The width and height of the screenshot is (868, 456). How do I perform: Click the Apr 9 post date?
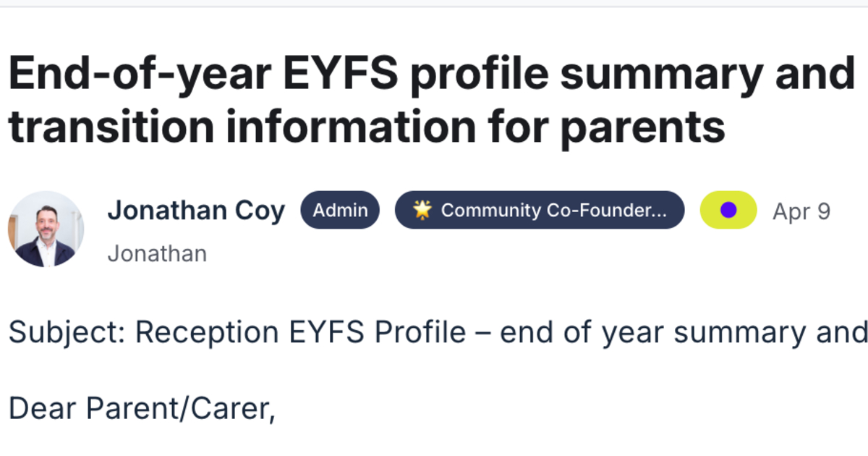(801, 211)
